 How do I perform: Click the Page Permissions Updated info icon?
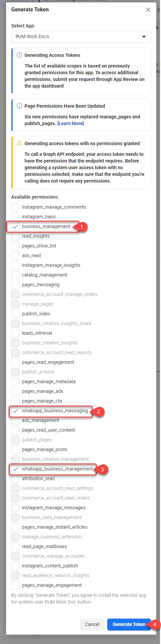[x=19, y=106]
